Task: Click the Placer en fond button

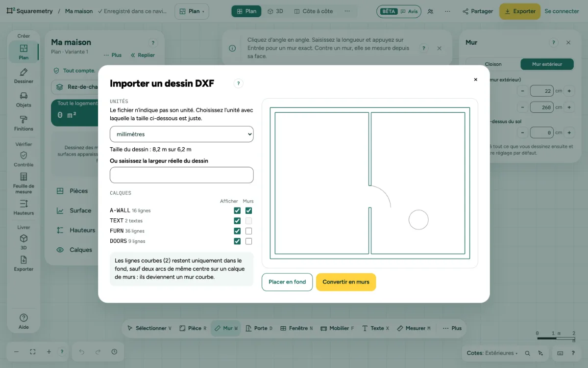Action: click(287, 282)
